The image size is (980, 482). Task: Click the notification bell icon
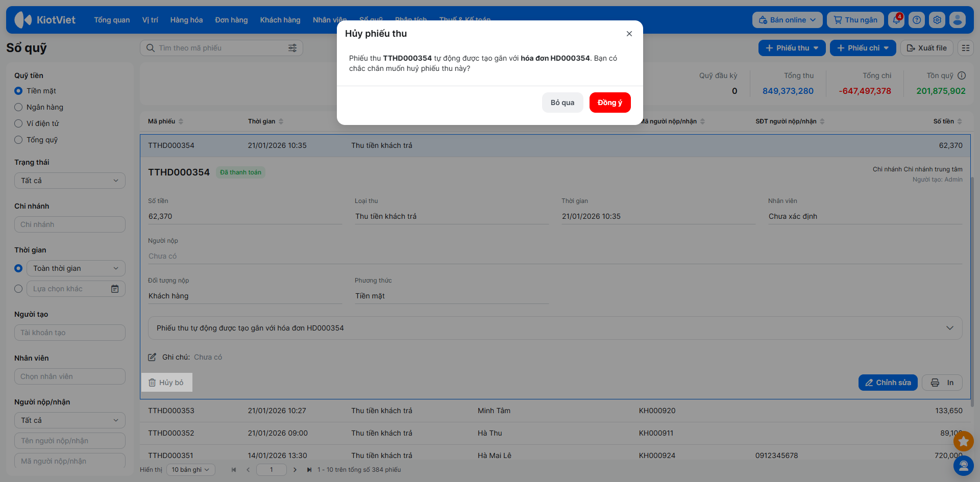click(896, 20)
